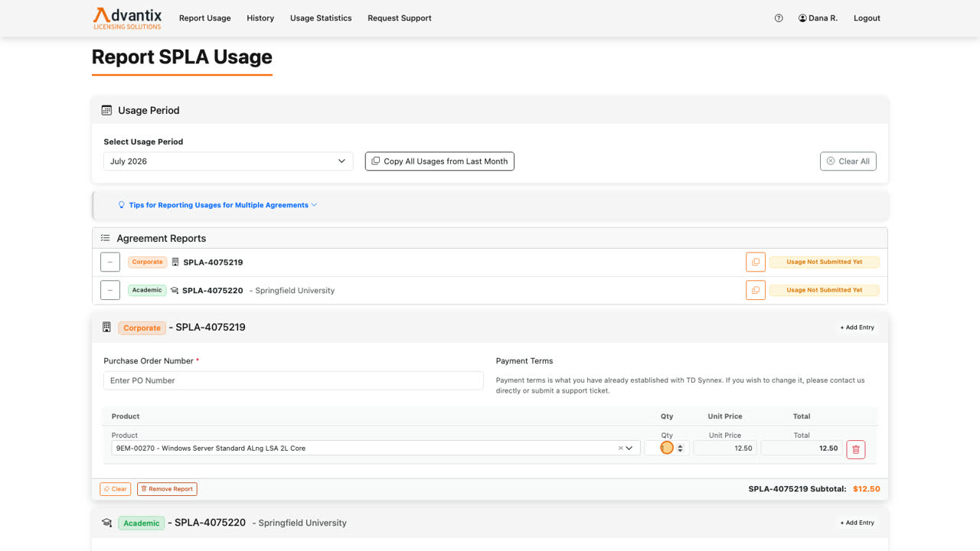980x551 pixels.
Task: Click Copy All Usages from Last Month
Action: [x=439, y=161]
